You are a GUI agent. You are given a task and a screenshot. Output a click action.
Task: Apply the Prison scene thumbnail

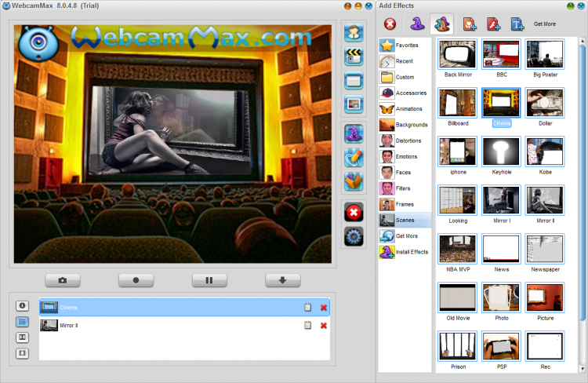[x=458, y=346]
